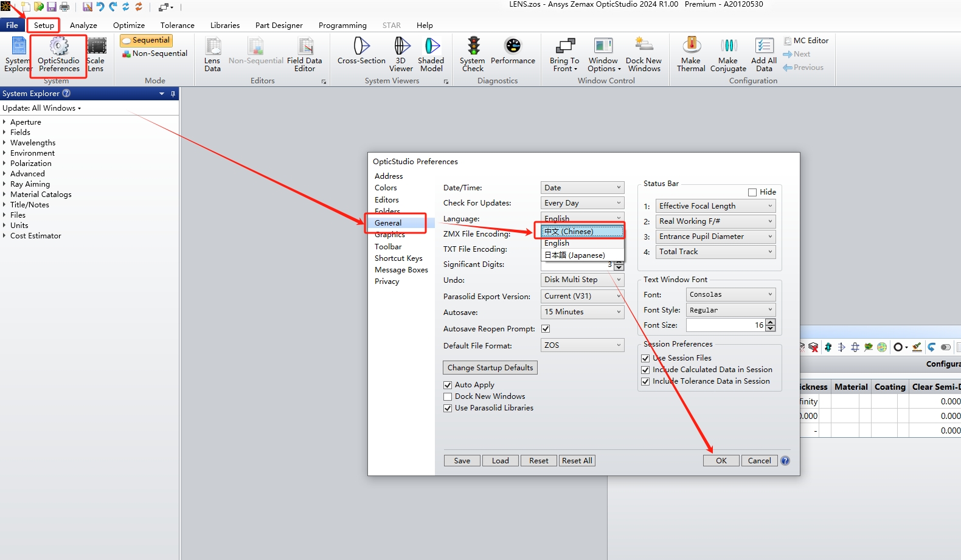Click the gray toggle switch in Lens Data toolbar
Viewport: 961px width, 560px height.
(x=945, y=347)
